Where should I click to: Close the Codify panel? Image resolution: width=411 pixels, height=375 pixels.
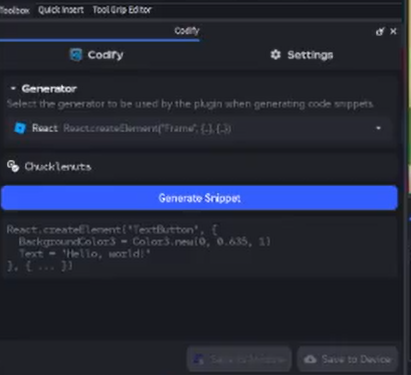point(393,31)
